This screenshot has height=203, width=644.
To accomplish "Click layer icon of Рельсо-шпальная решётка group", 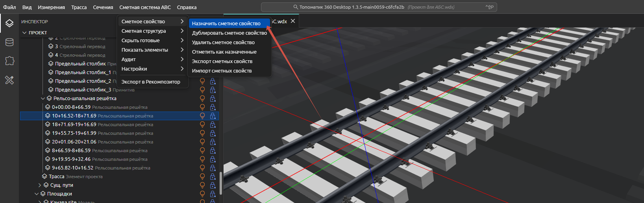I will click(49, 99).
